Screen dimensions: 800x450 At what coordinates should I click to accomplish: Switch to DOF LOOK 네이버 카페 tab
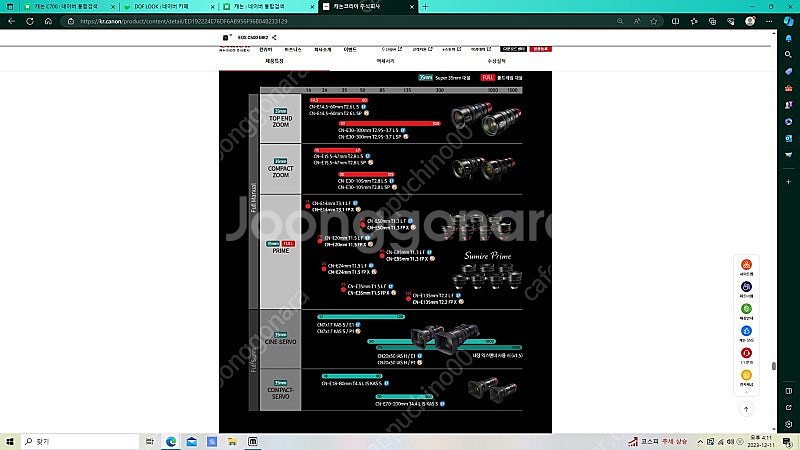coord(166,7)
